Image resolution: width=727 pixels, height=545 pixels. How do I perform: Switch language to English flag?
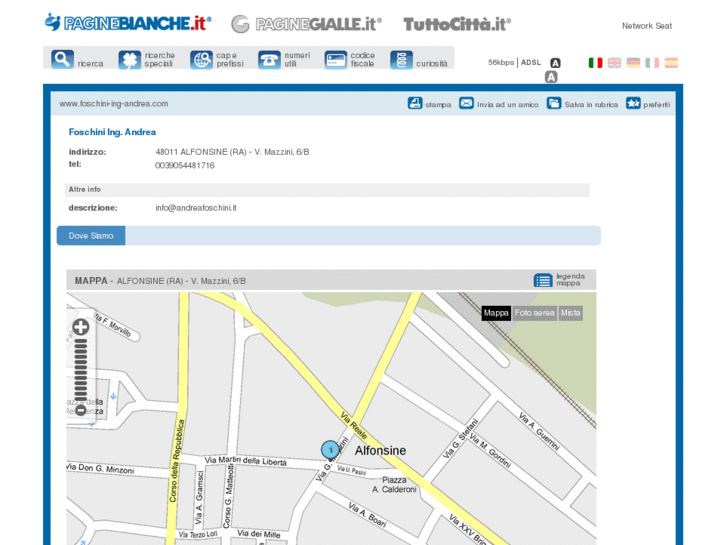(x=614, y=63)
